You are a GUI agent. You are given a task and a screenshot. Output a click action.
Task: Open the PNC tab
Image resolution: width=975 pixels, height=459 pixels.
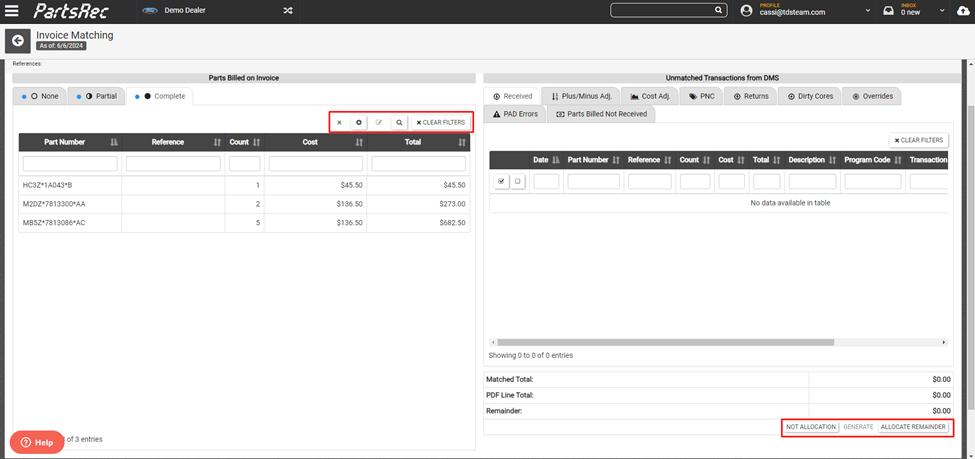click(701, 96)
